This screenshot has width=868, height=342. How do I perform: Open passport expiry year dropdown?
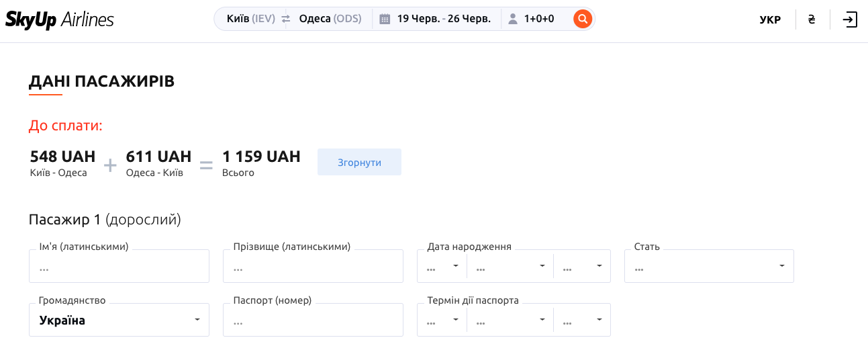pos(582,320)
